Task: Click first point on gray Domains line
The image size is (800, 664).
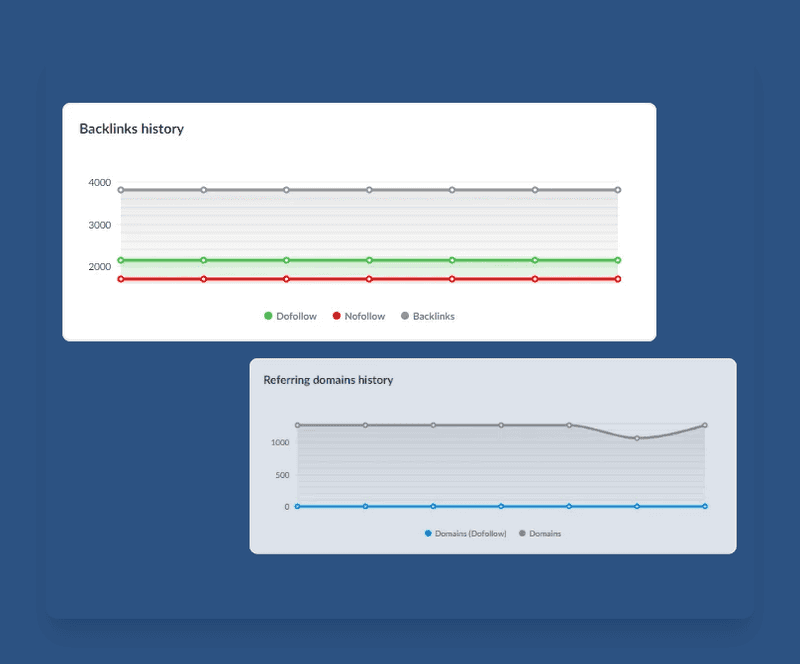Action: pos(297,425)
